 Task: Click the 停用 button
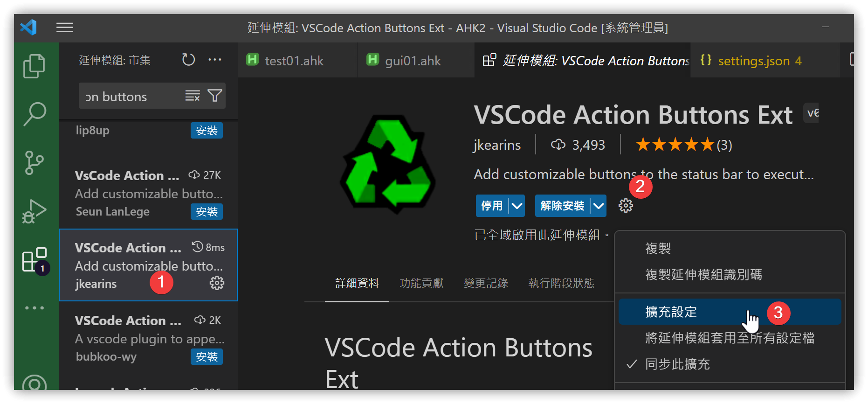(492, 206)
